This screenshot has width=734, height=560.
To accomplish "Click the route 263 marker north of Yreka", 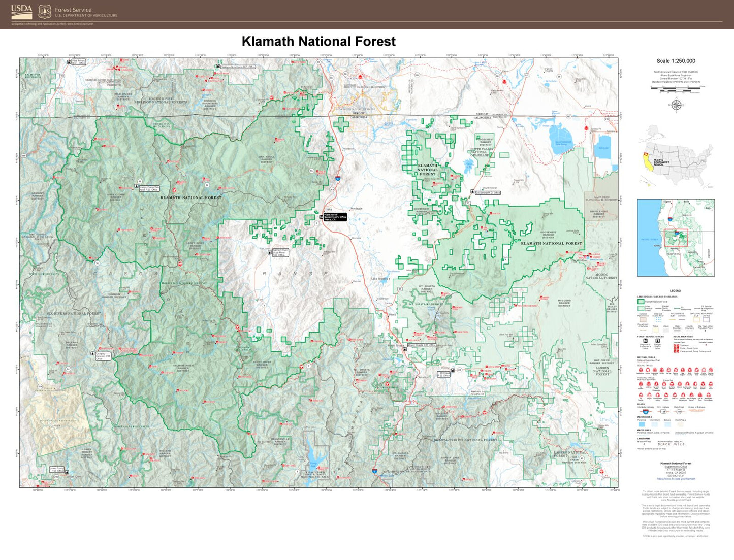I will pos(332,189).
